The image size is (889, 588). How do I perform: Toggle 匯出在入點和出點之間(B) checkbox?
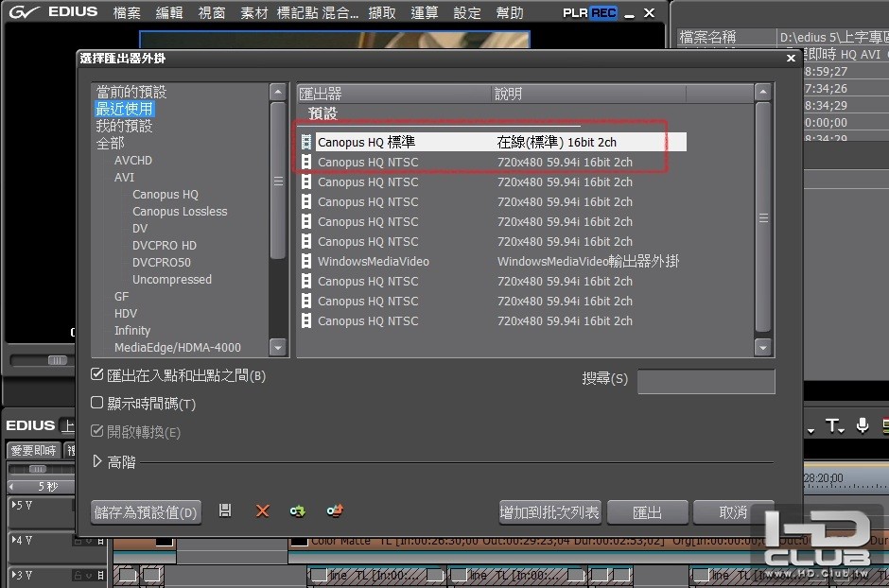pyautogui.click(x=97, y=374)
